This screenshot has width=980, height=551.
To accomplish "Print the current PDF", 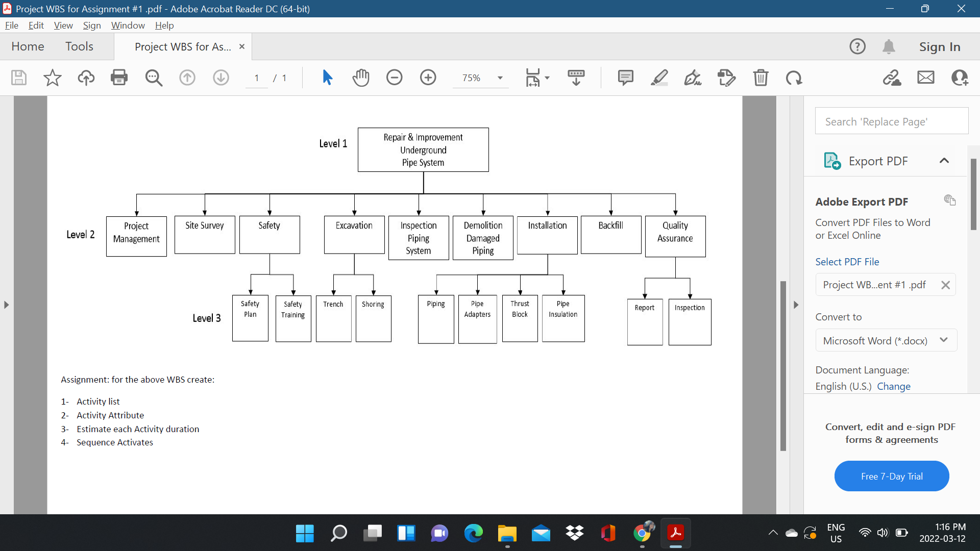I will [x=119, y=78].
